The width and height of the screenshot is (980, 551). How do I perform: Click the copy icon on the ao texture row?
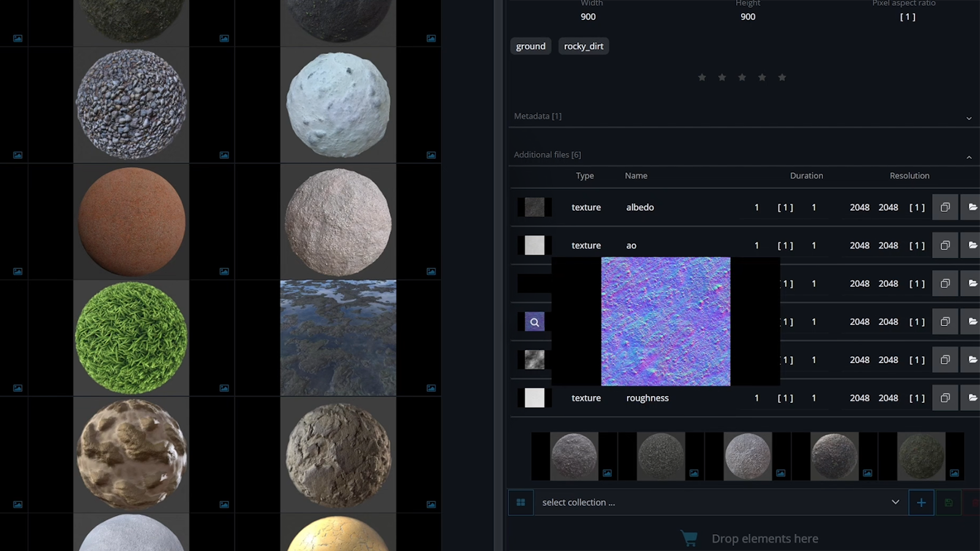tap(945, 245)
